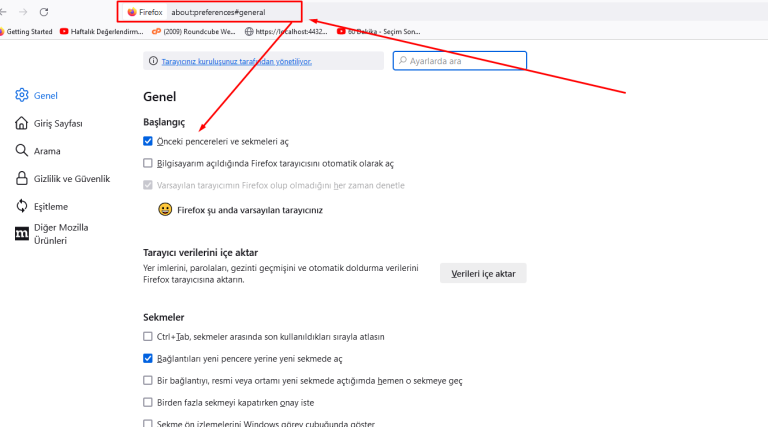768x427 pixels.
Task: Enable Ctrl+Tab recent tab cycling checkbox
Action: (149, 337)
